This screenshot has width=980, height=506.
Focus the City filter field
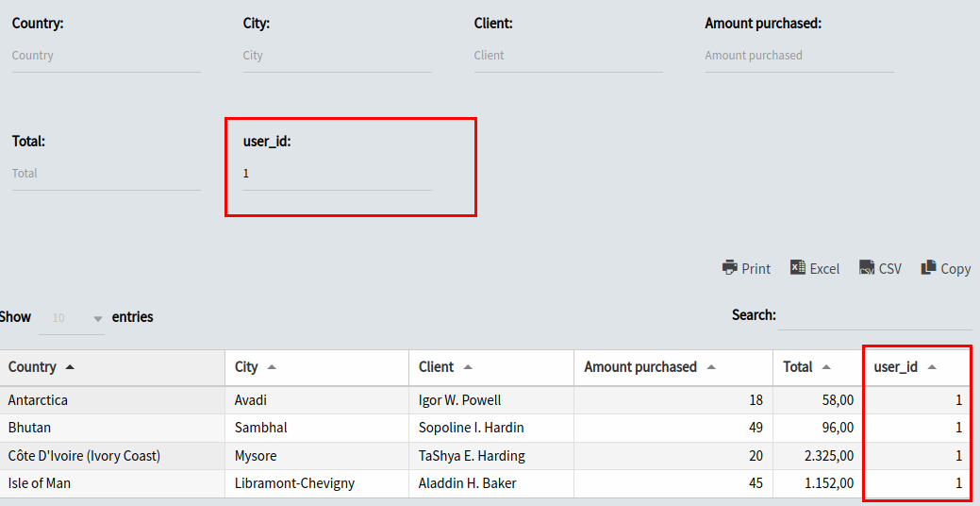tap(338, 56)
